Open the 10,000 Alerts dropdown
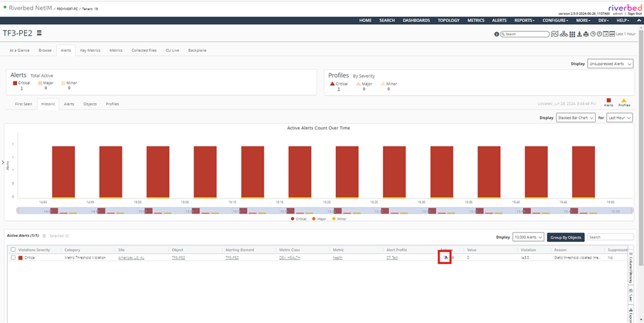 (528, 237)
